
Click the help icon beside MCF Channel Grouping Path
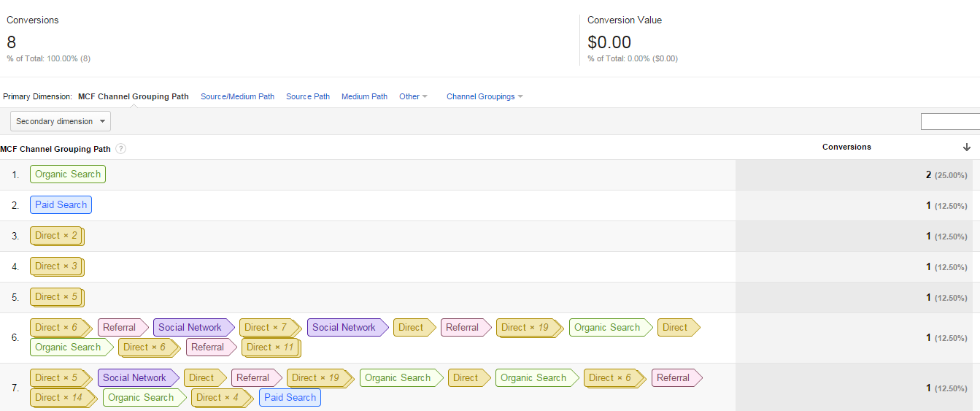pyautogui.click(x=121, y=149)
